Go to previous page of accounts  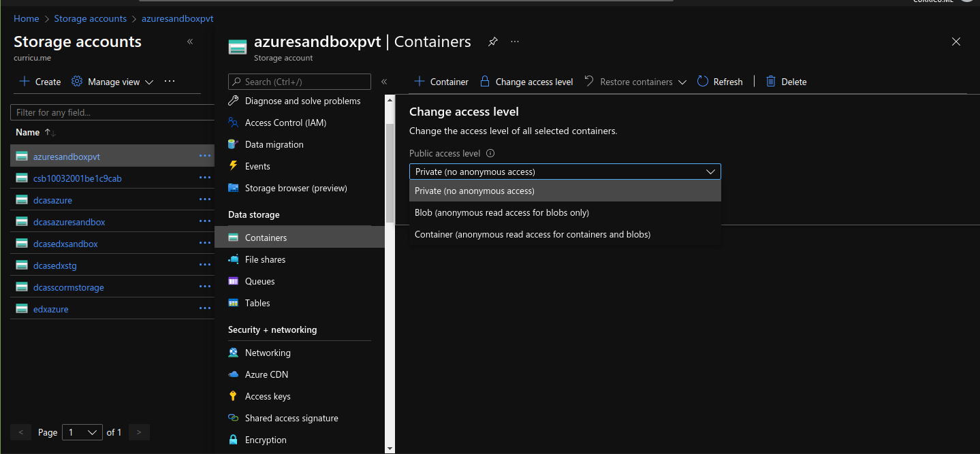[x=21, y=432]
